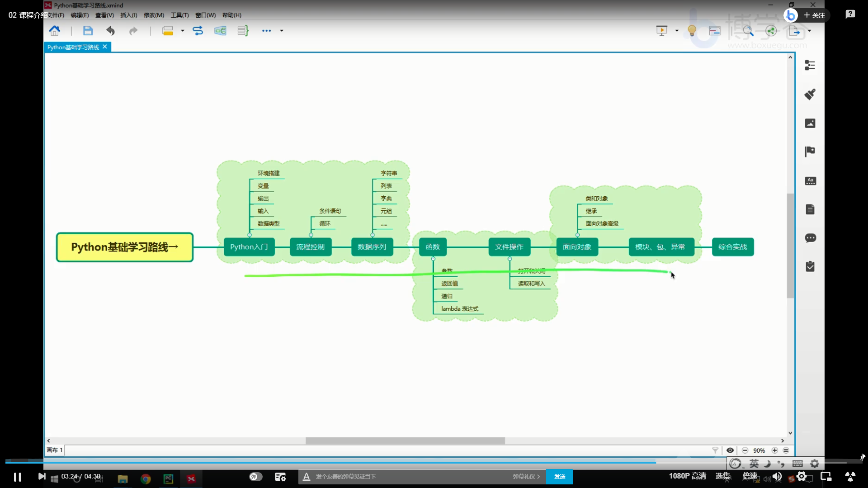Click the 90% zoom value

759,450
